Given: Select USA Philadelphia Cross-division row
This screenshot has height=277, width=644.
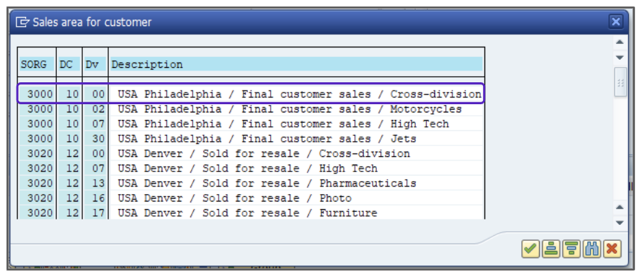Looking at the screenshot, I should click(x=299, y=94).
